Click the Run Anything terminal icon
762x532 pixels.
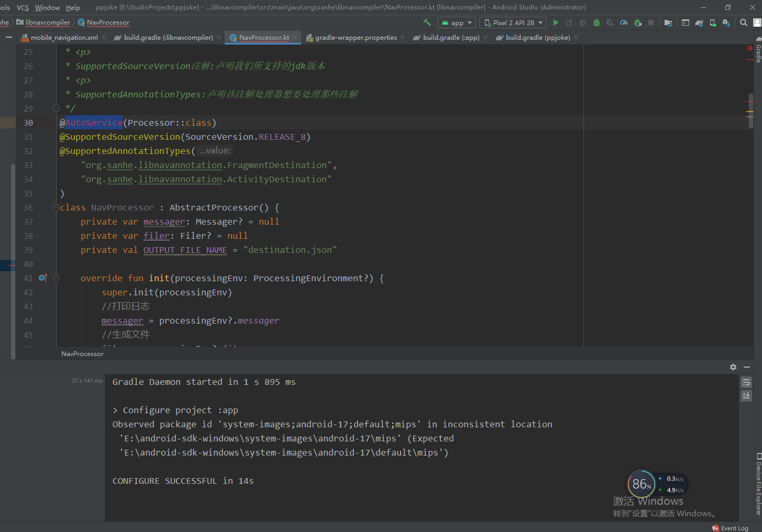[686, 23]
